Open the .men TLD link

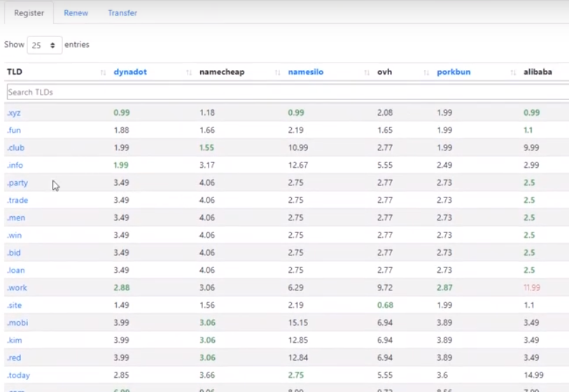click(x=16, y=218)
